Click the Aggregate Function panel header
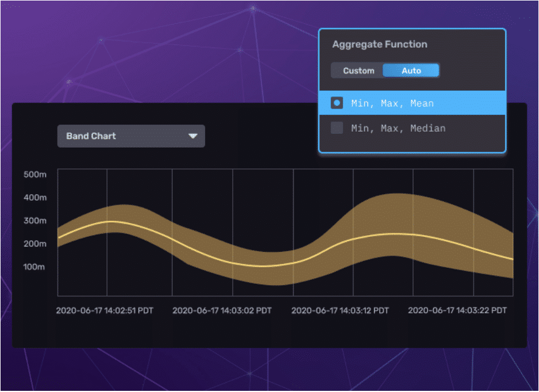Viewport: 539px width, 392px height. (x=380, y=44)
